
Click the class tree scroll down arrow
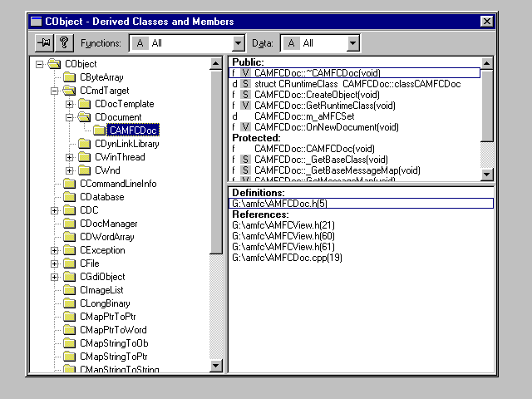tap(216, 366)
